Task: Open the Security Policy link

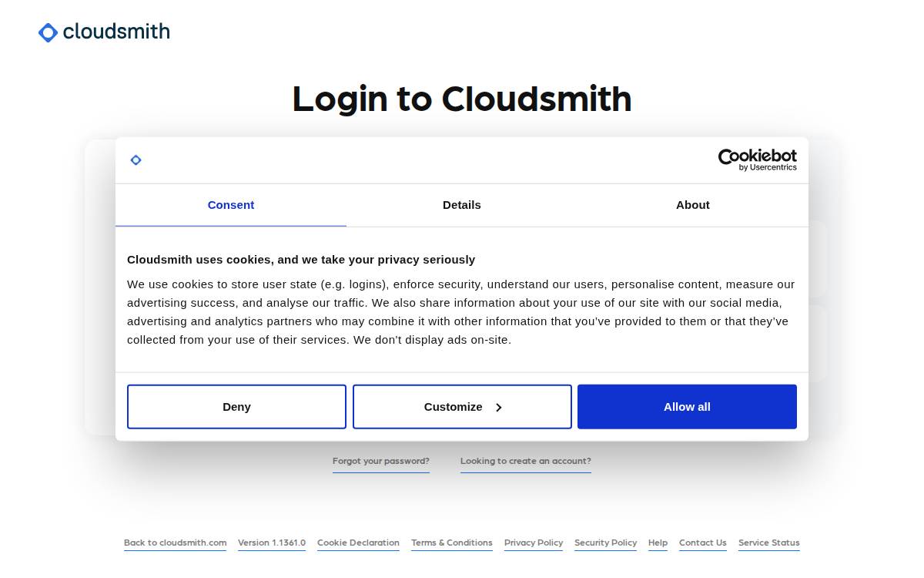Action: 606,543
